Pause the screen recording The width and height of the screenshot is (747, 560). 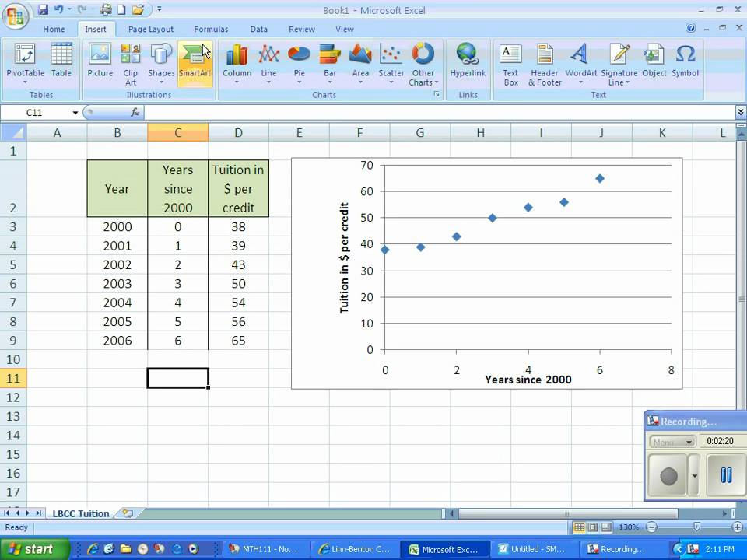tap(725, 475)
